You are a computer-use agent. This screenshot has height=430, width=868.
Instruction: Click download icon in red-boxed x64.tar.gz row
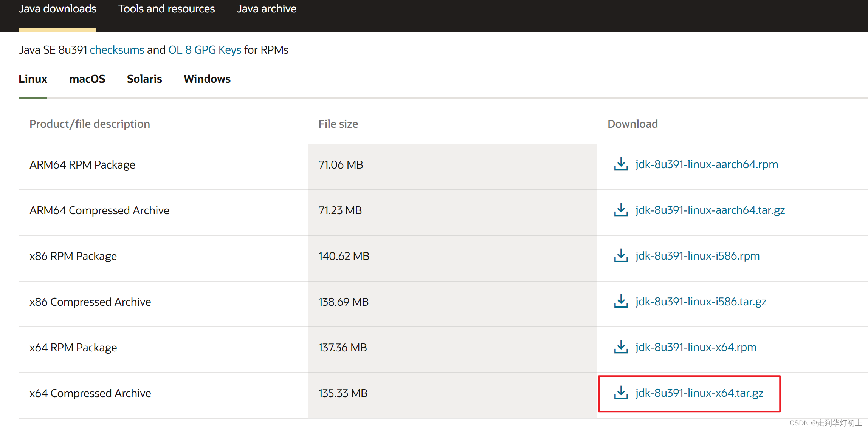(x=621, y=393)
